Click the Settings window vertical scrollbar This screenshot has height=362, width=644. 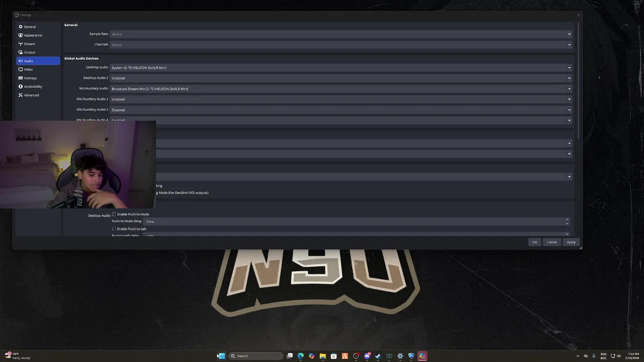tap(578, 80)
